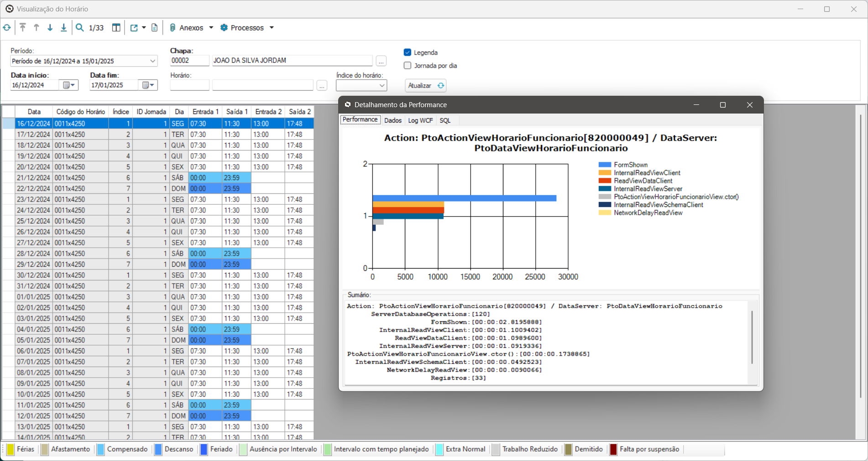Click the FormShown legend color swatch
Image resolution: width=868 pixels, height=461 pixels.
[x=605, y=165]
